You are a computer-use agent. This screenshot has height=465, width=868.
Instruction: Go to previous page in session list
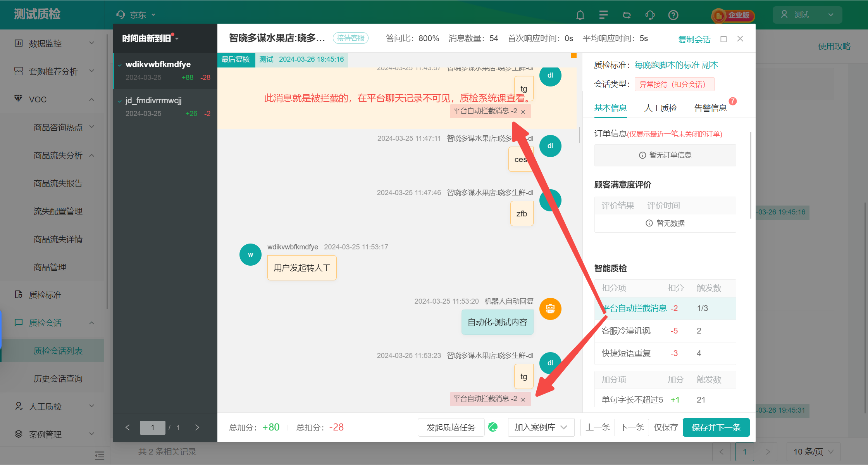127,427
